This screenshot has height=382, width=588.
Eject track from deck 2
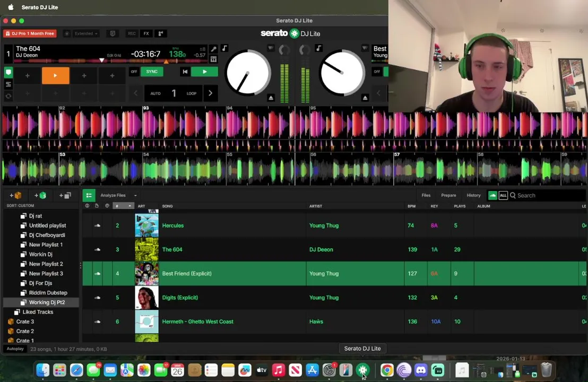tap(365, 98)
